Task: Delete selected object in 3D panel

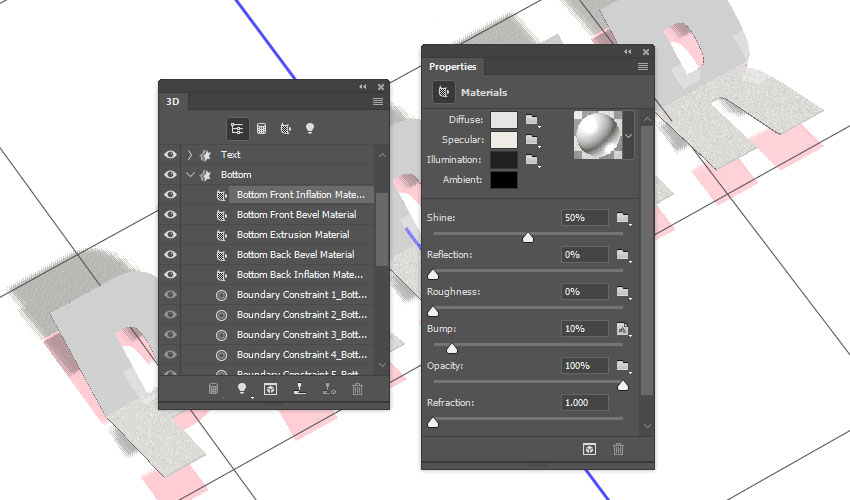Action: [357, 389]
